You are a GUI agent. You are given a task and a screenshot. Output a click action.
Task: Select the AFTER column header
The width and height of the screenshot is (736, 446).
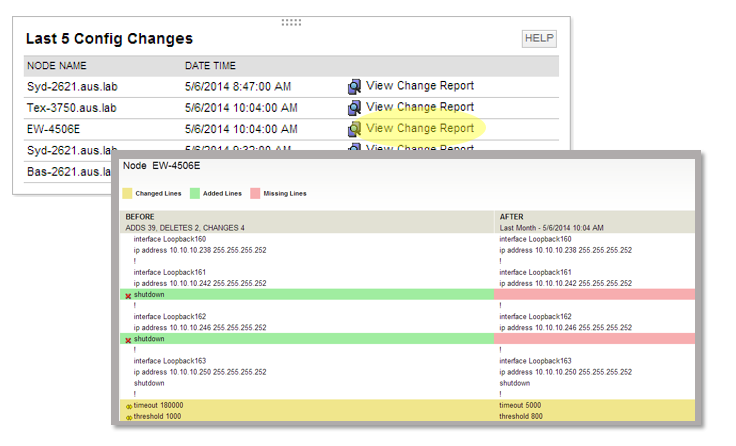(512, 217)
